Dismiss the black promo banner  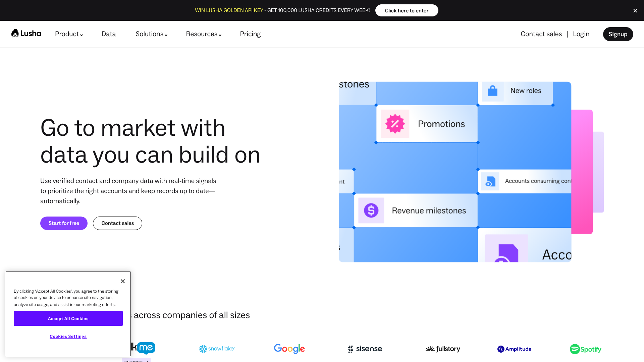(635, 10)
